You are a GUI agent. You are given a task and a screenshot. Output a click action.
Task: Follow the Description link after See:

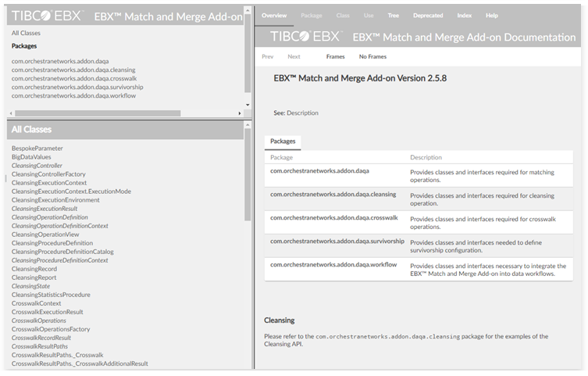(303, 113)
